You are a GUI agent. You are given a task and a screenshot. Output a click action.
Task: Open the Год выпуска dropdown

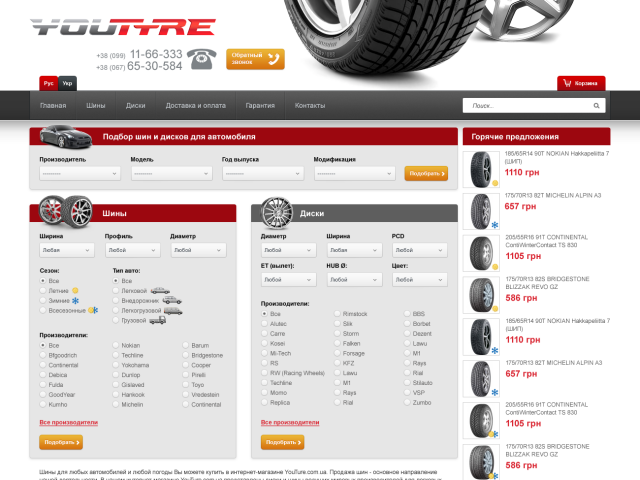click(x=263, y=173)
